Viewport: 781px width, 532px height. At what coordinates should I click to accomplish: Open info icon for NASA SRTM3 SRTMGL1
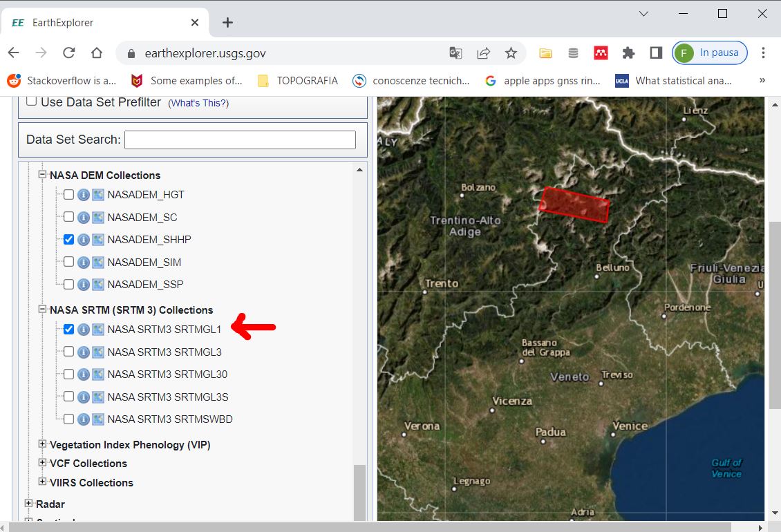click(84, 330)
